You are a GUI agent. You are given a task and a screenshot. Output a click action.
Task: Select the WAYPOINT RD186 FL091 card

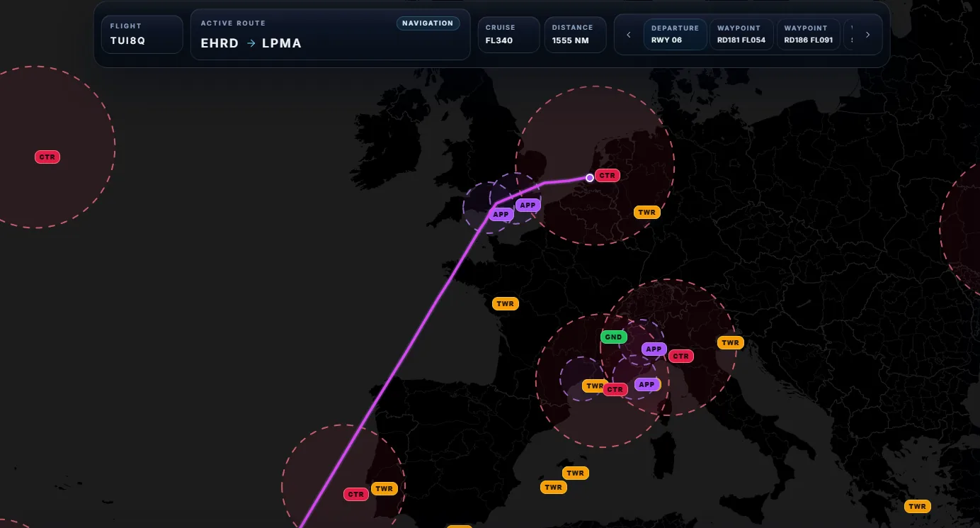[x=808, y=34]
